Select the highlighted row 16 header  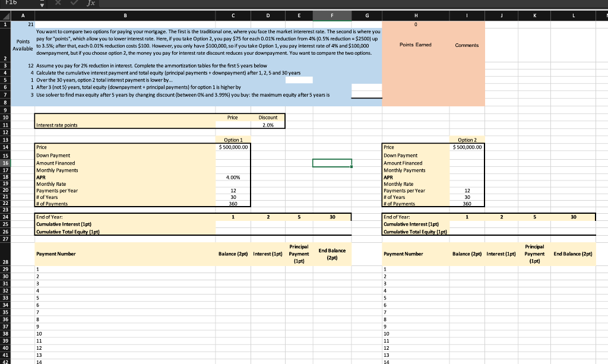tap(5, 163)
